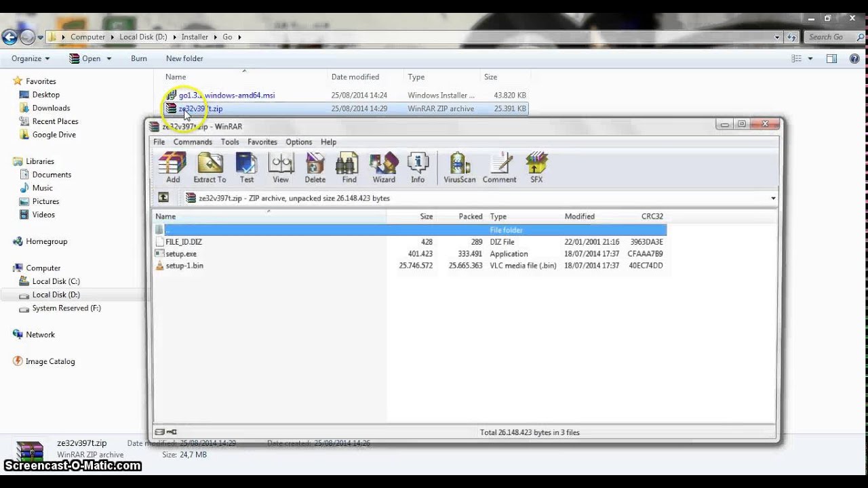Open the Commands menu
Viewport: 868px width, 488px height.
193,142
